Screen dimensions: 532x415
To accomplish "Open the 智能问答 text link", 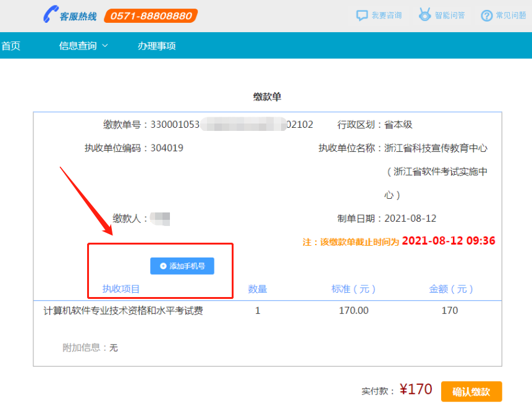I will 450,15.
